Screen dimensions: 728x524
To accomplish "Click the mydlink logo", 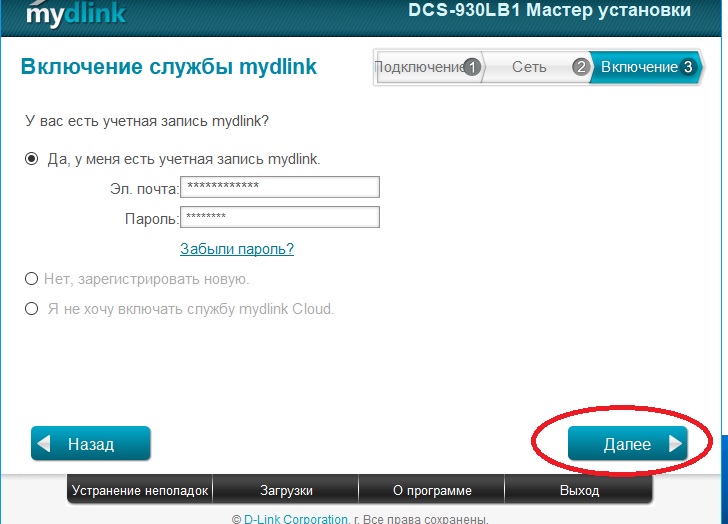I will click(x=76, y=13).
